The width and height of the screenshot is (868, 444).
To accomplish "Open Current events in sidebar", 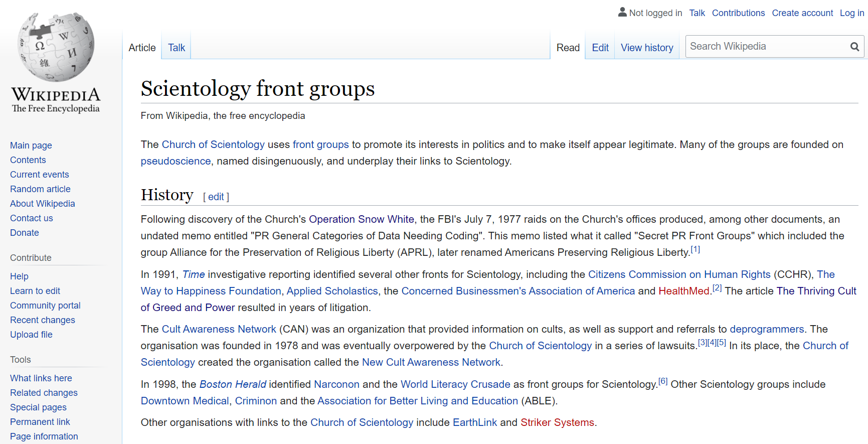I will [x=40, y=175].
